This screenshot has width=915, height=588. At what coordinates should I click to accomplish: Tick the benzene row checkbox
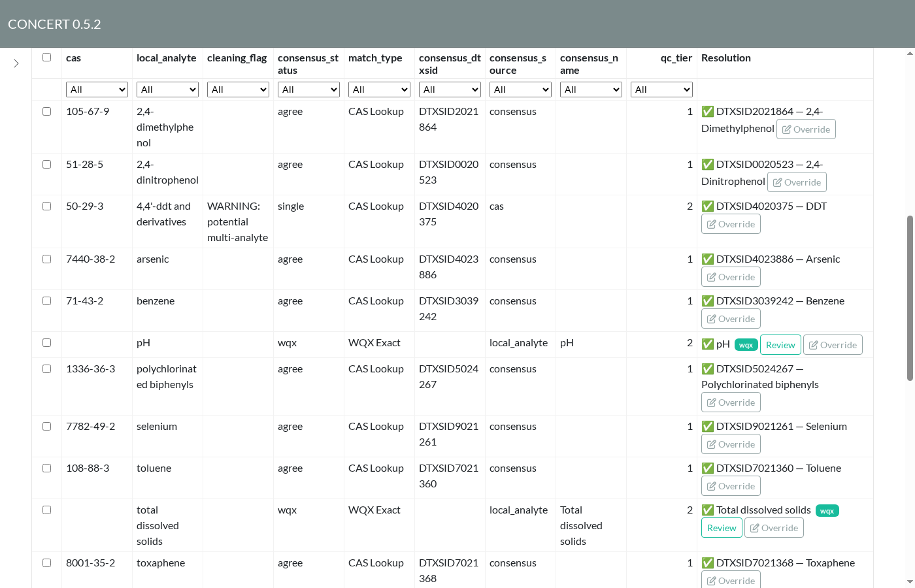(x=47, y=301)
